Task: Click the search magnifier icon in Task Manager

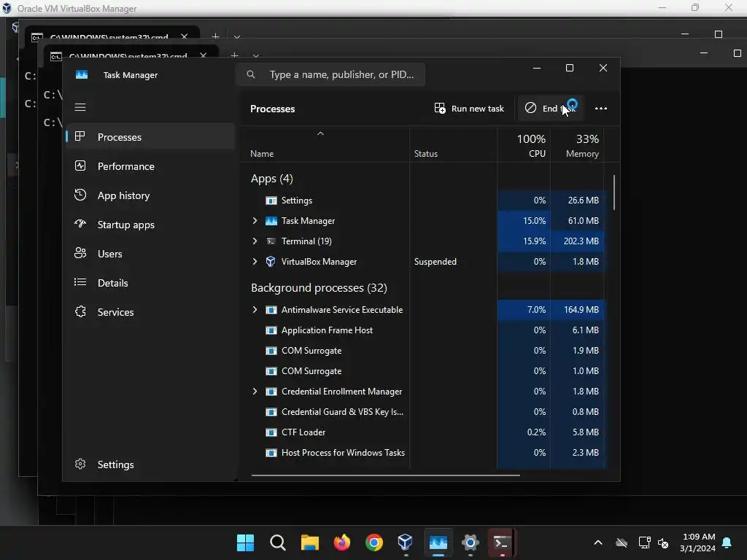Action: click(251, 74)
